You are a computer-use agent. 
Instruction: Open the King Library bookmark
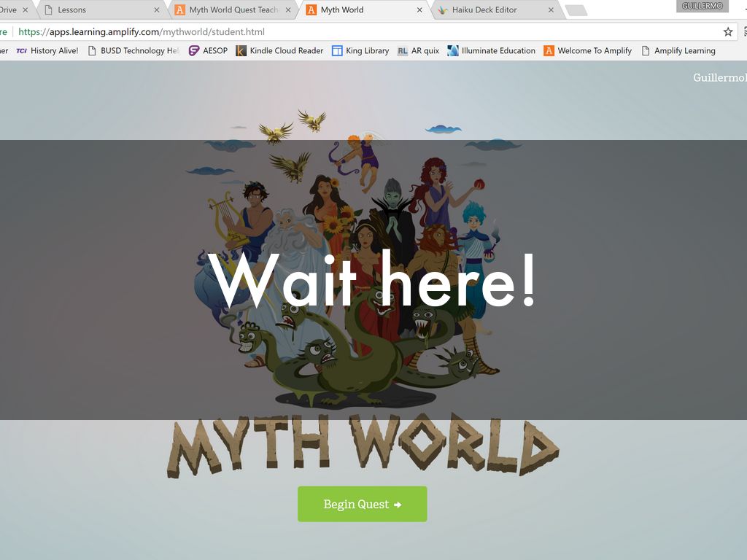(x=360, y=51)
